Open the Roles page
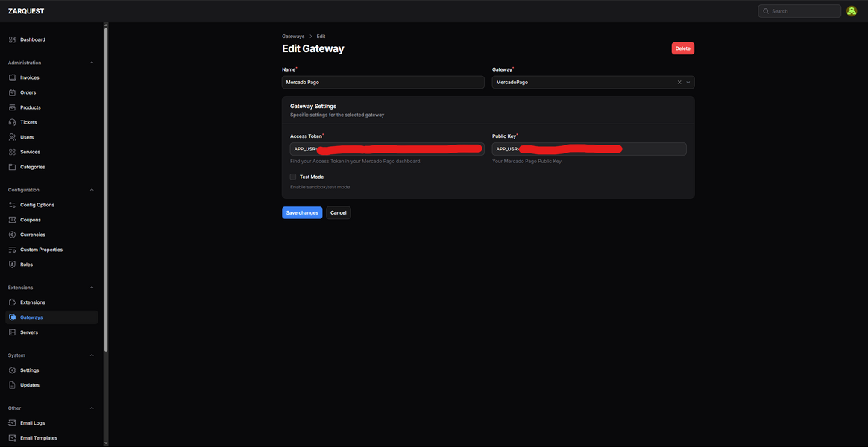Viewport: 868px width, 447px height. [51, 264]
